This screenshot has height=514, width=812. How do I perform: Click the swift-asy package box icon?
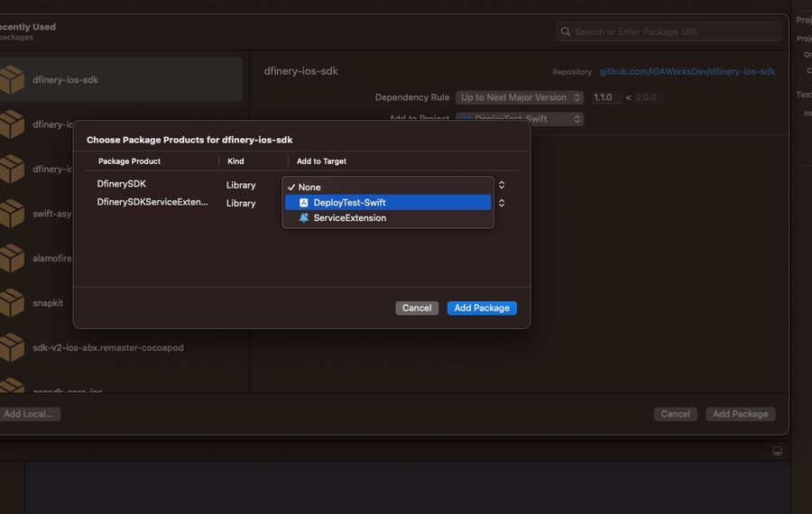click(x=12, y=214)
